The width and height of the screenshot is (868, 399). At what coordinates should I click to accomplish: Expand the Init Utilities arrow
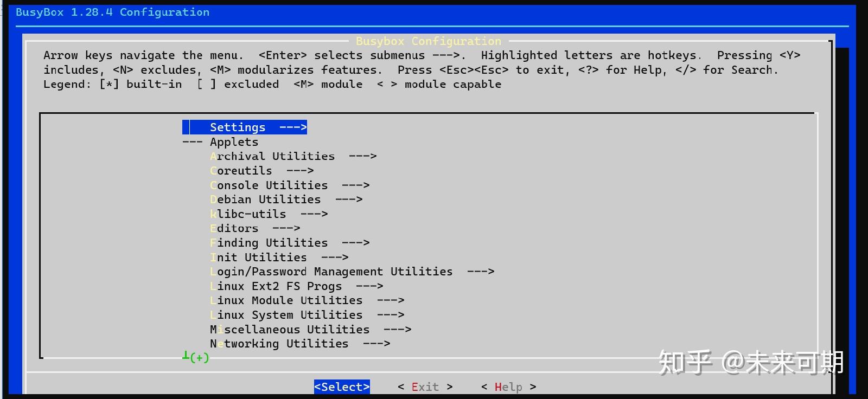[335, 258]
